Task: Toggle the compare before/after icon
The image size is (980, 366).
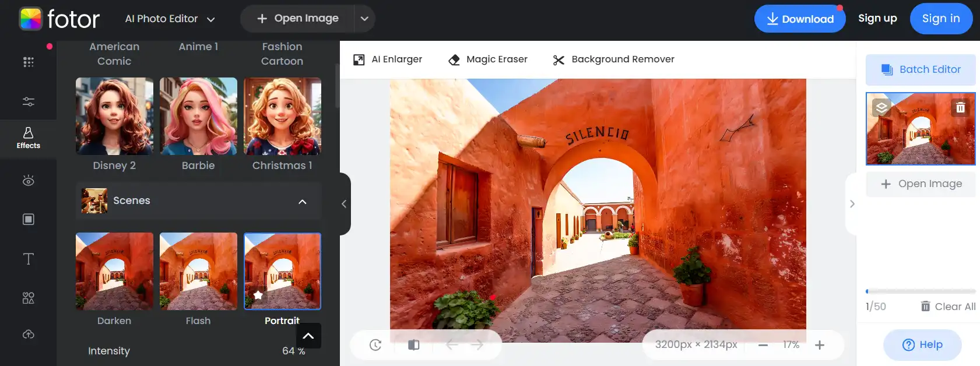Action: [x=414, y=345]
